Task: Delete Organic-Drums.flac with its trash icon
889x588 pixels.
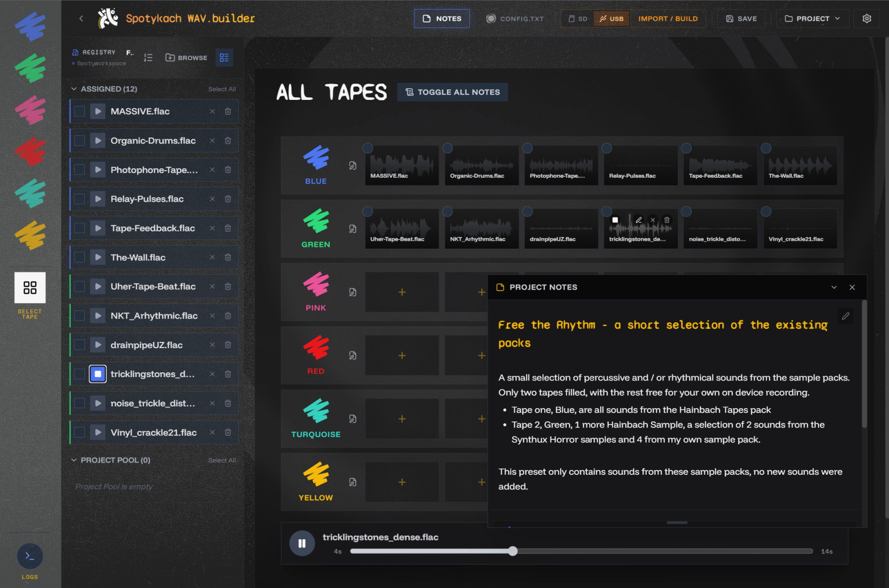Action: pyautogui.click(x=228, y=140)
